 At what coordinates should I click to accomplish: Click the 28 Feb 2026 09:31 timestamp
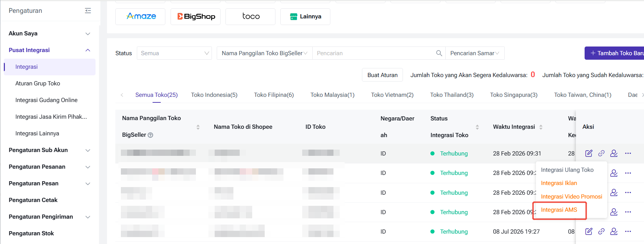[x=517, y=153]
